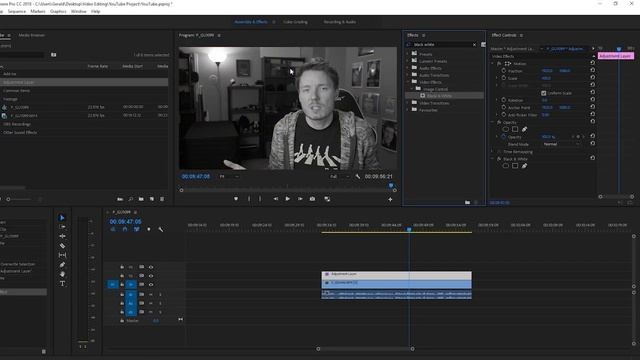Add marker in timeline panel
The height and width of the screenshot is (360, 640).
[149, 229]
